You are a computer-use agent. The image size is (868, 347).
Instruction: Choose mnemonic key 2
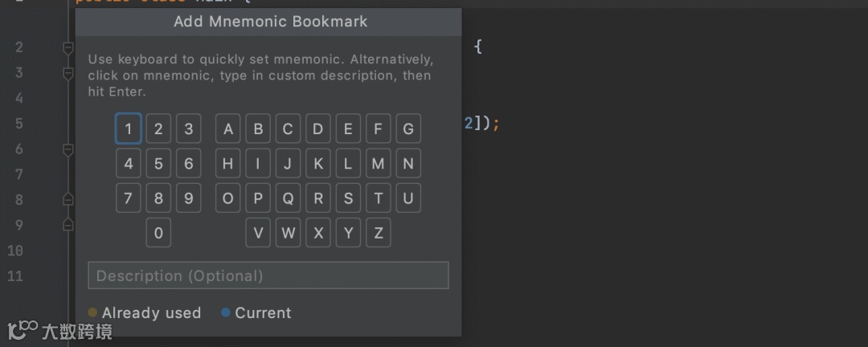[x=158, y=129]
